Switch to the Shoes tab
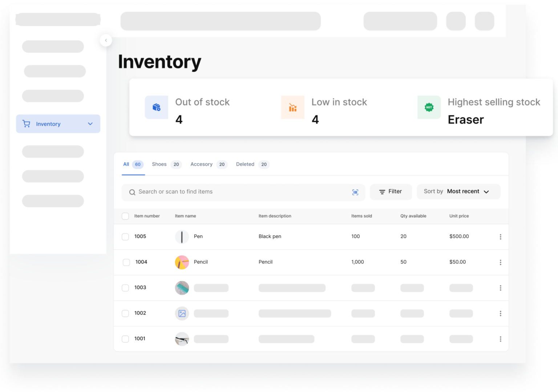 (x=159, y=164)
